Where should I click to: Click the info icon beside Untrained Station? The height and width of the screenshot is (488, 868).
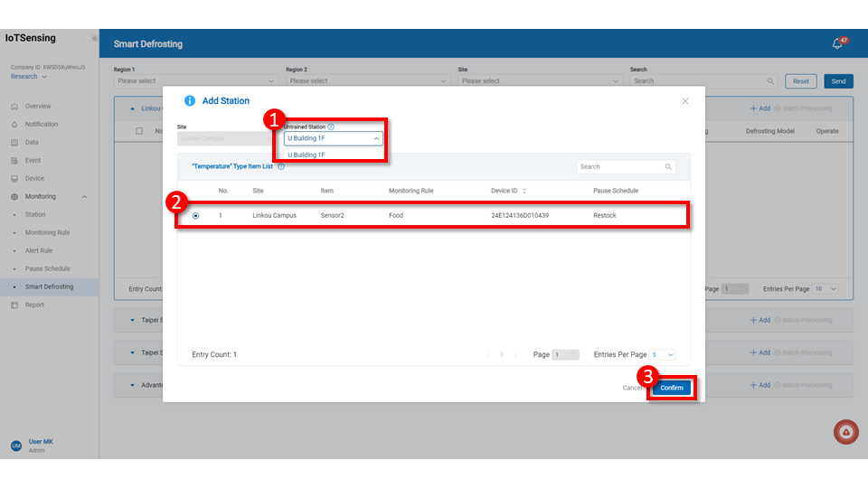point(331,127)
